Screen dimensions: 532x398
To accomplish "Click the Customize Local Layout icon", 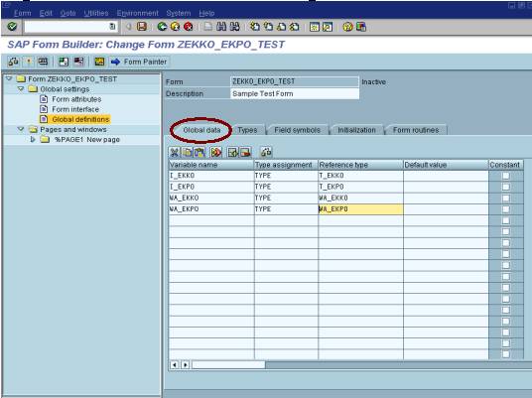I will point(360,27).
